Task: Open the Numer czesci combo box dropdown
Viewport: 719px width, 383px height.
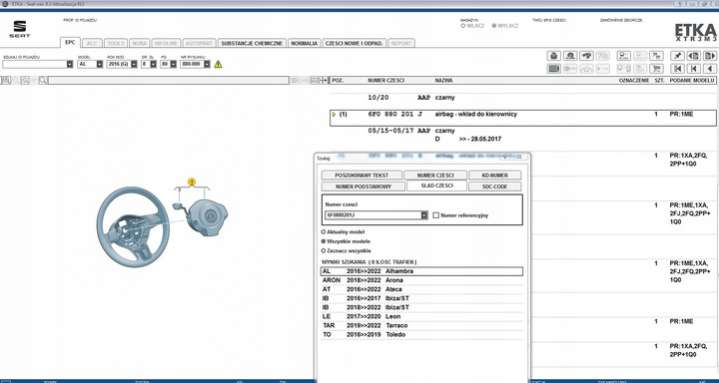Action: (424, 215)
